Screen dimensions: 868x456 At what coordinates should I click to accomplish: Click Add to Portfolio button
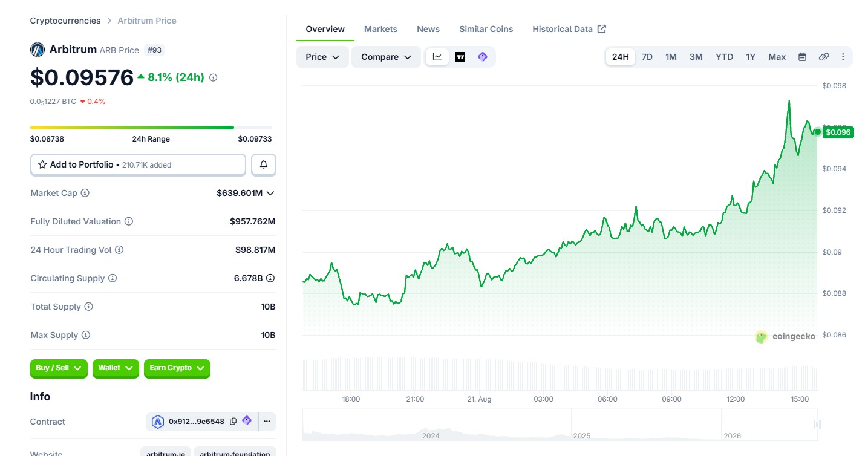(138, 164)
